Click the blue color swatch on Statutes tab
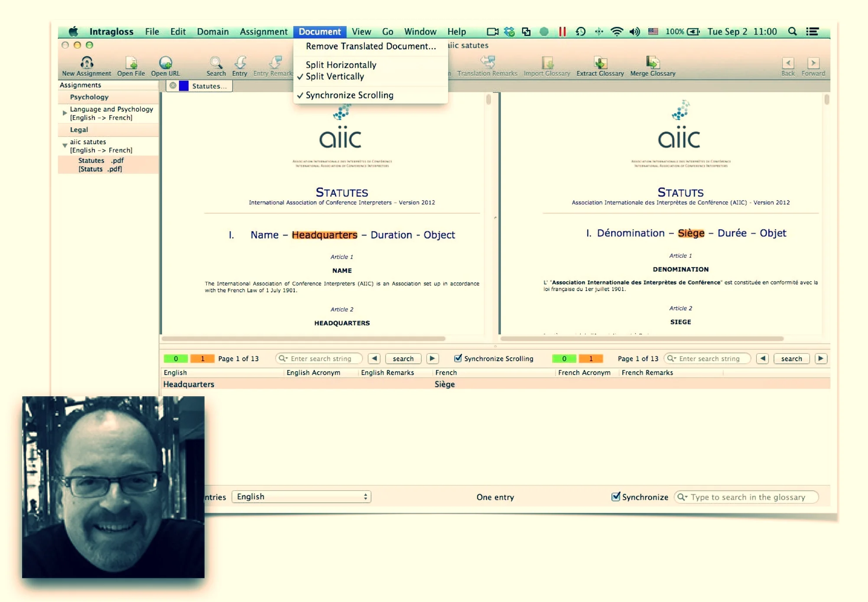This screenshot has width=868, height=602. point(184,86)
